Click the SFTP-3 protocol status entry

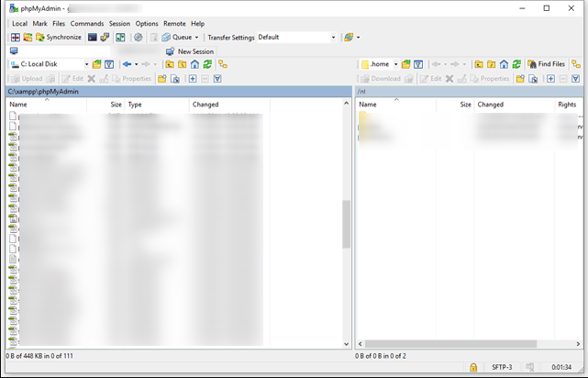coord(502,367)
